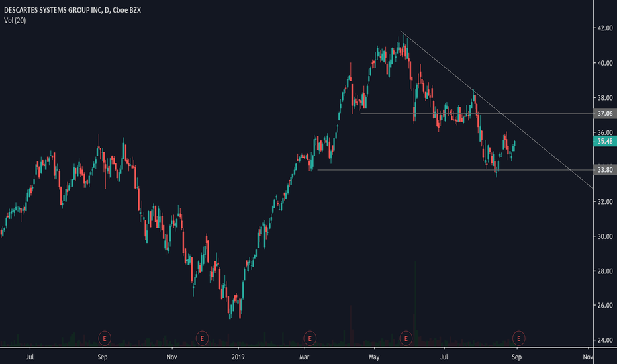Select the 33.80 horizontal line price label

(605, 170)
